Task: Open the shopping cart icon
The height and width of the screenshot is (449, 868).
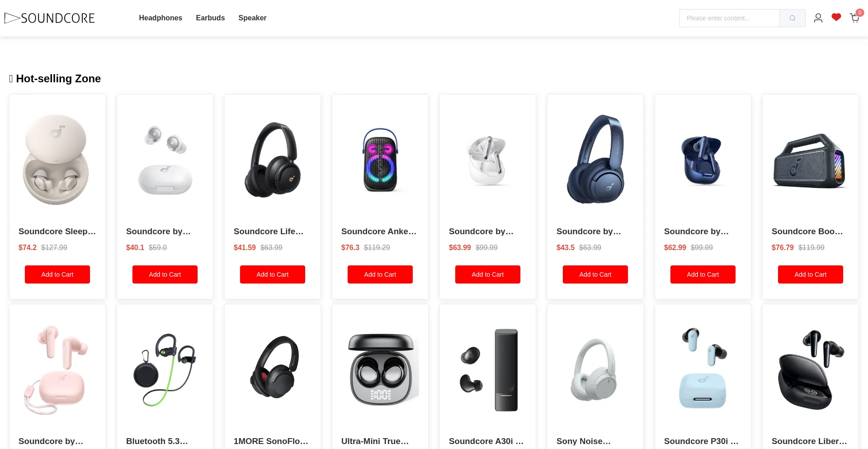Action: pyautogui.click(x=854, y=18)
